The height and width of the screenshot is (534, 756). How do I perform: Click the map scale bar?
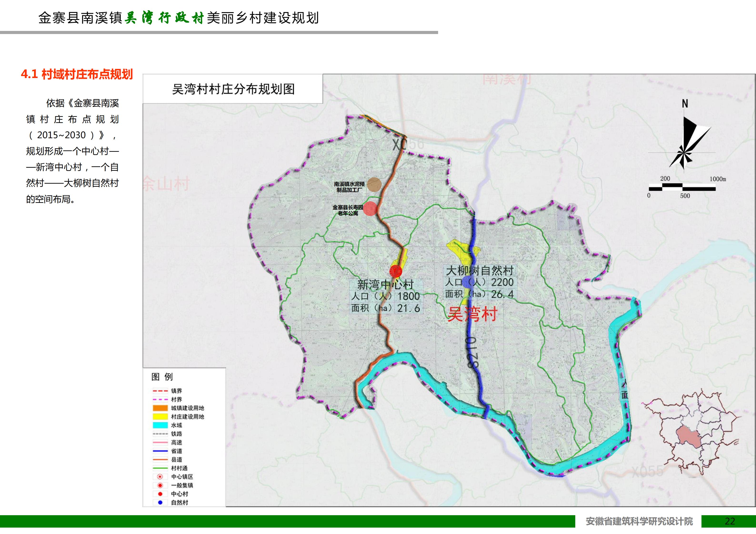point(682,187)
